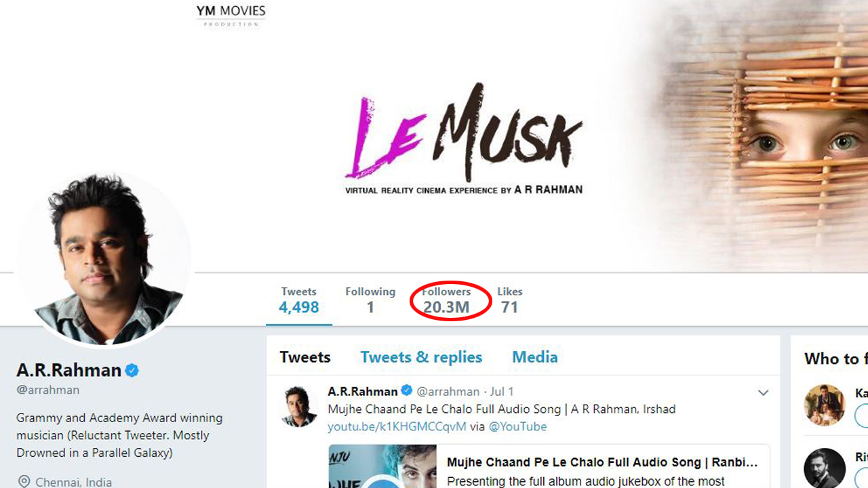
Task: Open the second suggested user avatar
Action: click(825, 468)
